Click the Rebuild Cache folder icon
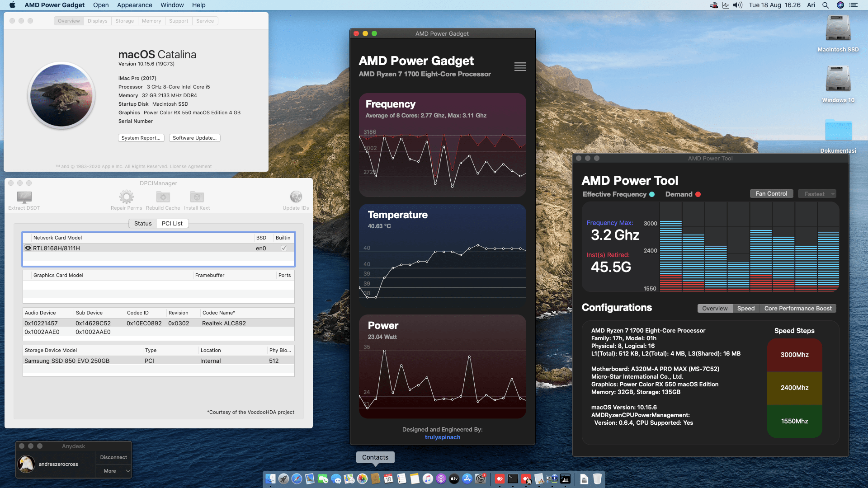868x488 pixels. click(163, 197)
